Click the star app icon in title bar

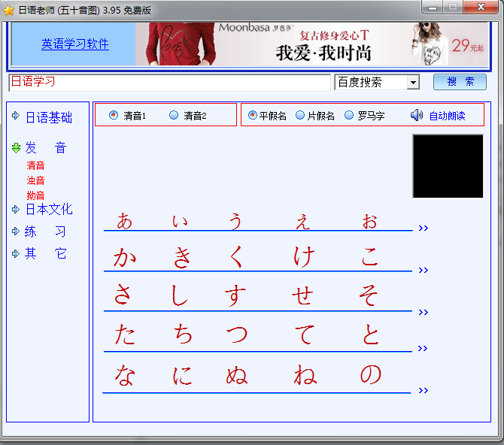(x=9, y=11)
